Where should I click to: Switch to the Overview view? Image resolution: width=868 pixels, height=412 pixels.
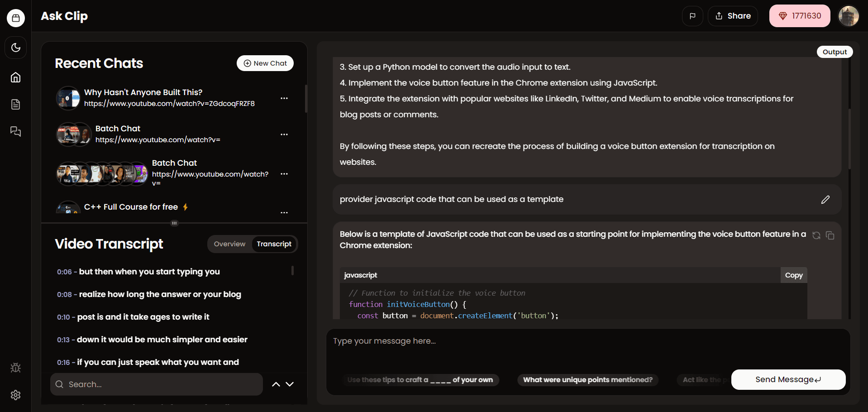(x=229, y=244)
